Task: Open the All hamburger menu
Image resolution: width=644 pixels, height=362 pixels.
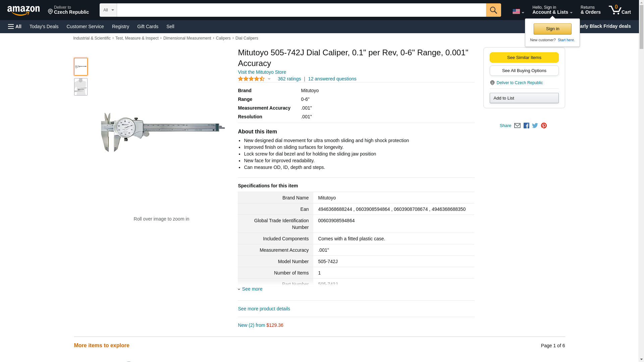Action: 15,26
